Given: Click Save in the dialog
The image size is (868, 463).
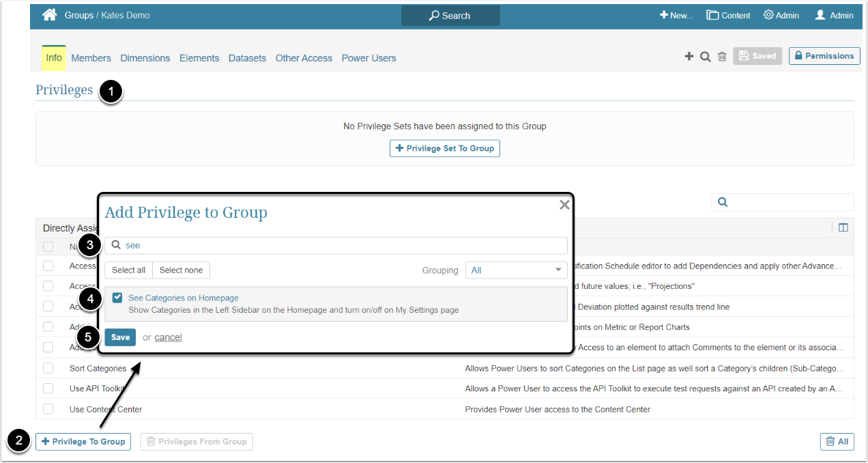Looking at the screenshot, I should pyautogui.click(x=120, y=337).
